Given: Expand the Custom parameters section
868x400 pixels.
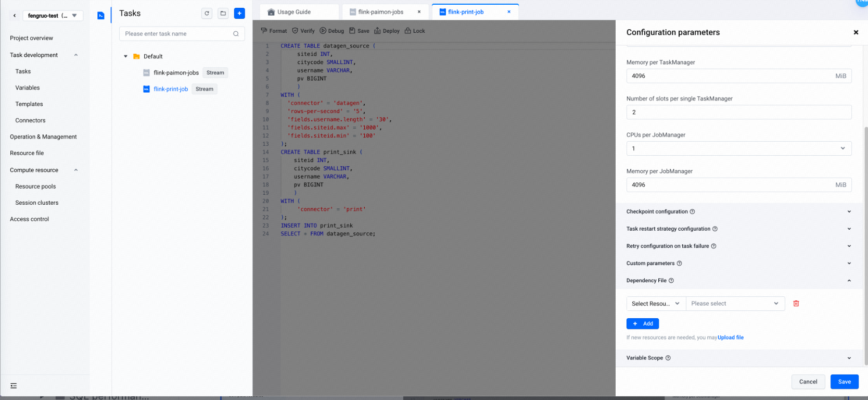Looking at the screenshot, I should point(849,263).
